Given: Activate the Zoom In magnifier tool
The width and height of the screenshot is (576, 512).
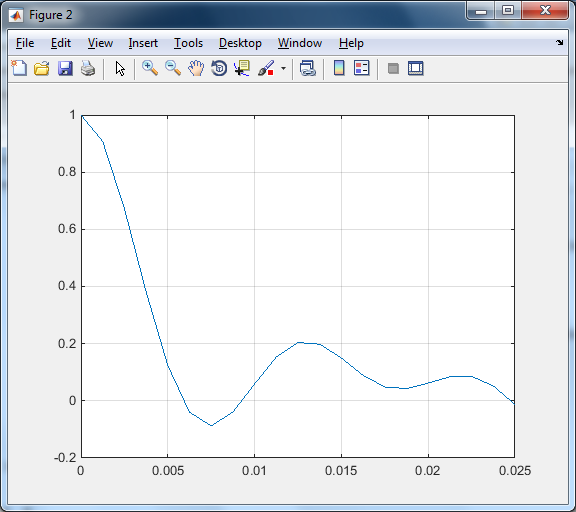Looking at the screenshot, I should click(x=150, y=68).
